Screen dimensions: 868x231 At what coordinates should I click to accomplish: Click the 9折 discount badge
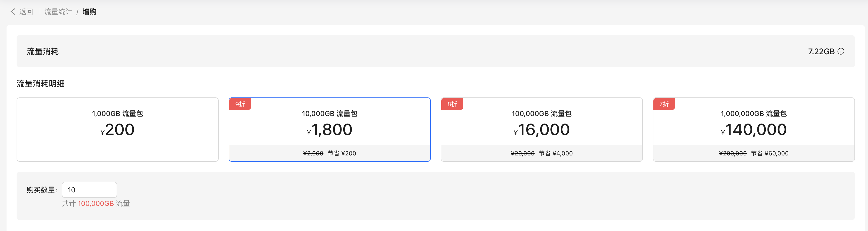coord(240,104)
